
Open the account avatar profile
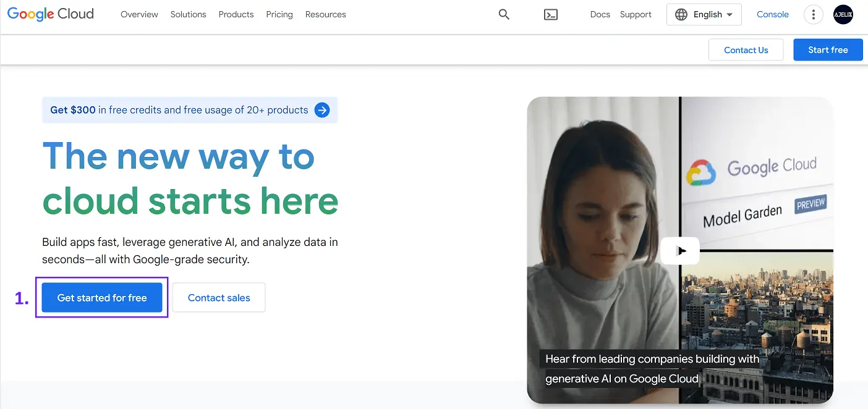coord(843,14)
